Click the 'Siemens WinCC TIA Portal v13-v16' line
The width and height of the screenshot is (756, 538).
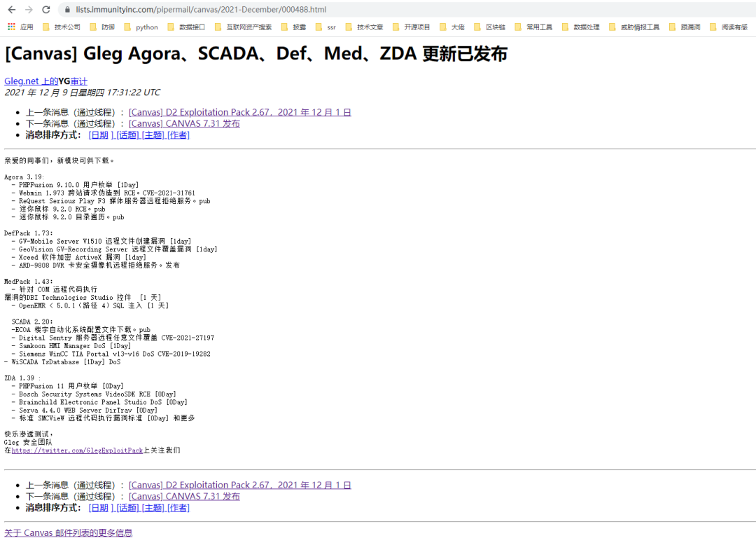(111, 354)
